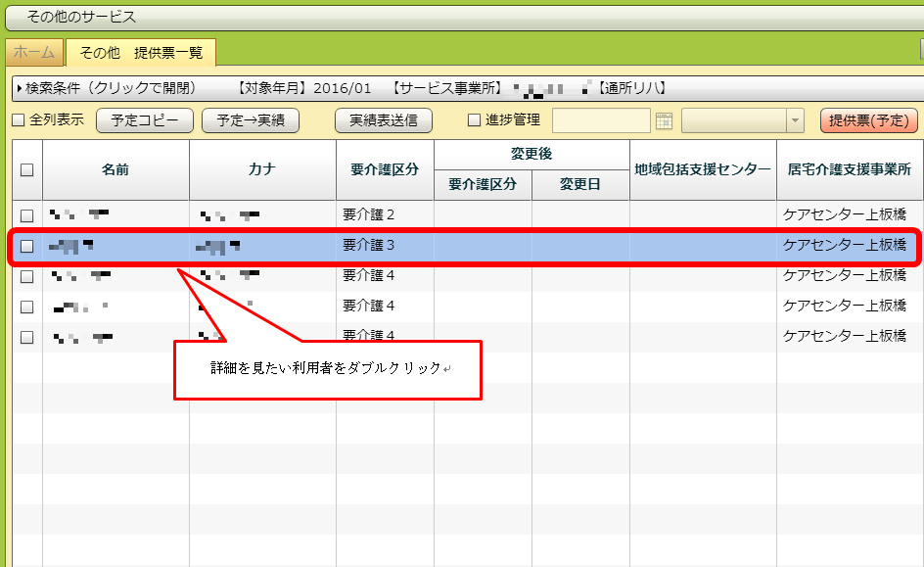Open 提供票(予定) with the red button
Screen dimensions: 924x567
coord(868,121)
